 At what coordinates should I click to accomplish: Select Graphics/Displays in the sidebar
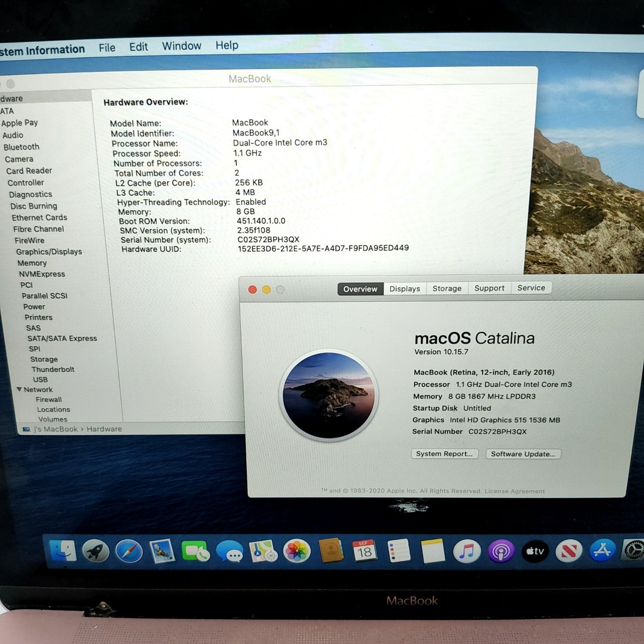[49, 252]
